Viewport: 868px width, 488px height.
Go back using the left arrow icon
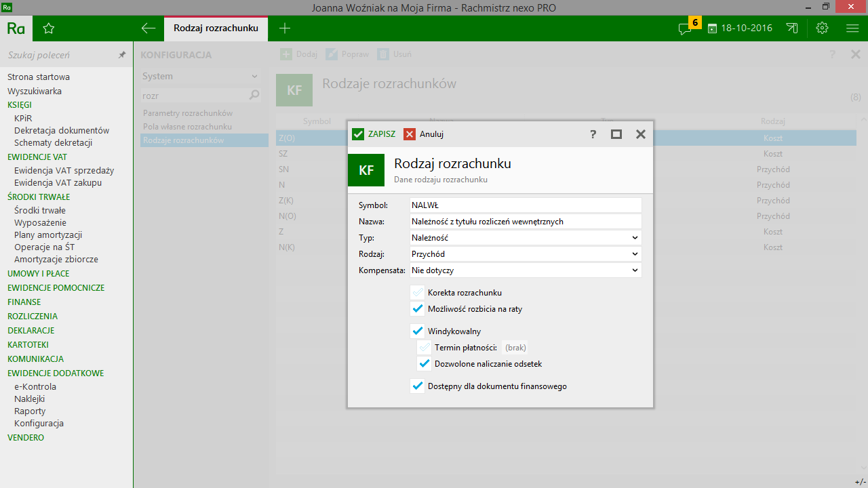(149, 28)
